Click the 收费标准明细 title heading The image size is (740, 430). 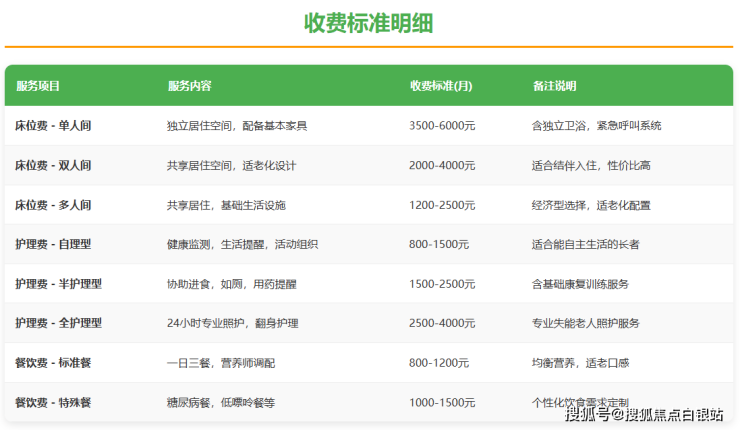(369, 23)
